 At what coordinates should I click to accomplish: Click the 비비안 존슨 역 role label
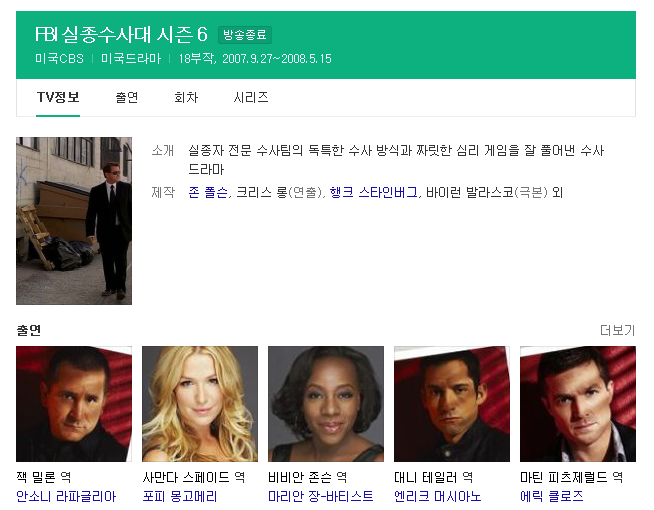click(307, 477)
